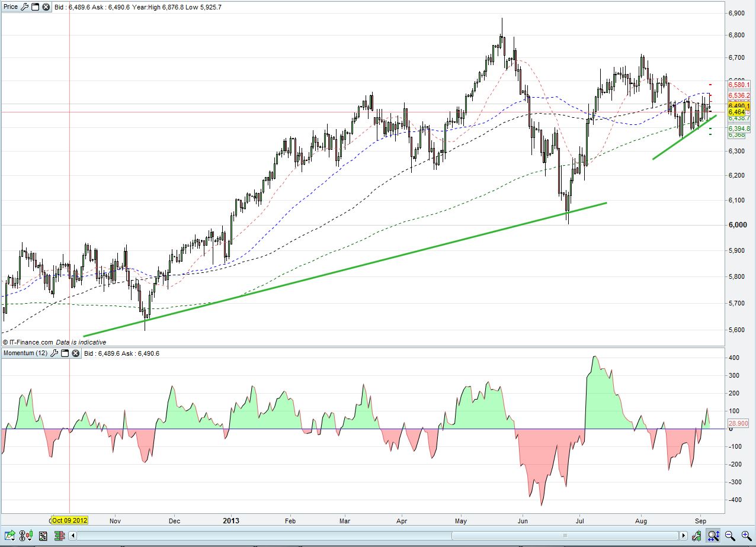Open Momentum (12) indicator settings wrench

pos(55,353)
